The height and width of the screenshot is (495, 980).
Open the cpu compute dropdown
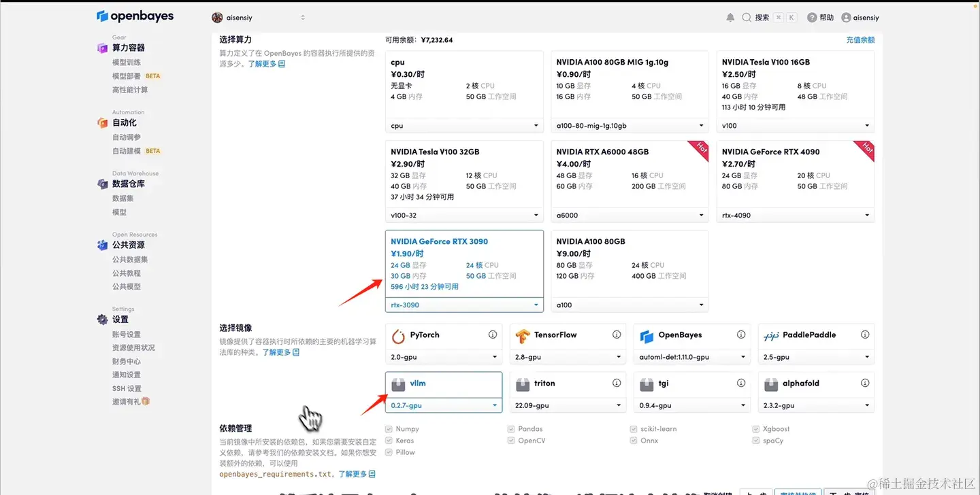(x=464, y=126)
